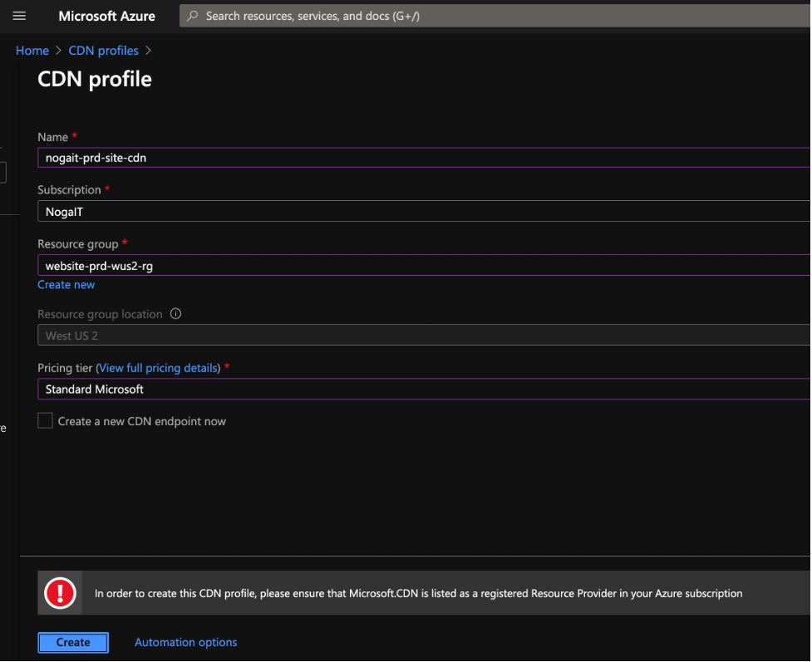Open the Resource group dropdown
This screenshot has height=662, width=812.
coord(424,266)
